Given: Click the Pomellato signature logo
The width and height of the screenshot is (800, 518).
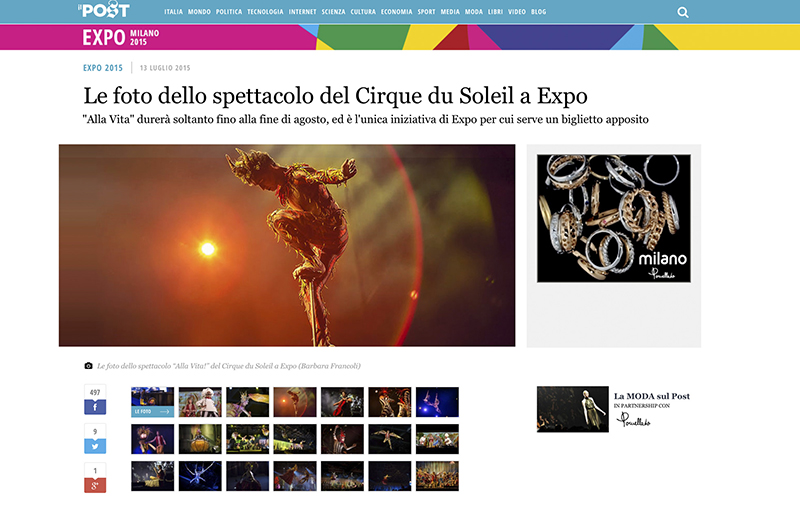Looking at the screenshot, I should (633, 420).
